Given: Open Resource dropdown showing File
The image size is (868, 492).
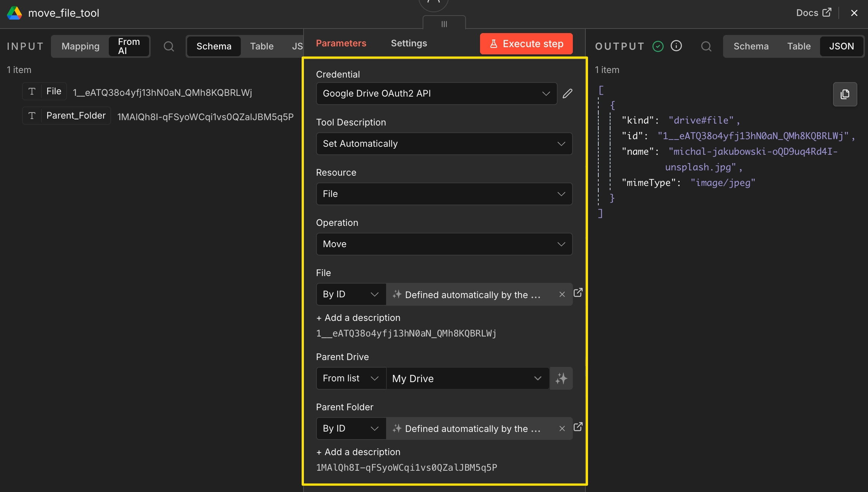Looking at the screenshot, I should [x=444, y=194].
